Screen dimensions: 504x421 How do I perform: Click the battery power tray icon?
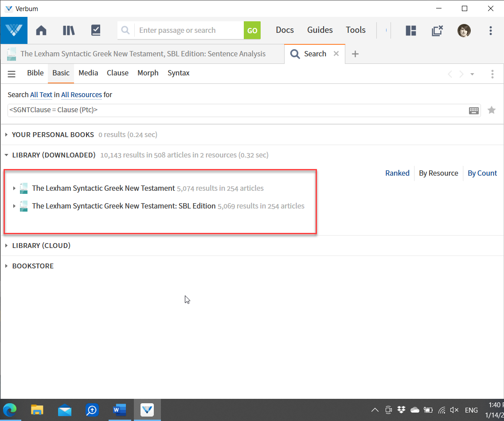[x=428, y=410]
